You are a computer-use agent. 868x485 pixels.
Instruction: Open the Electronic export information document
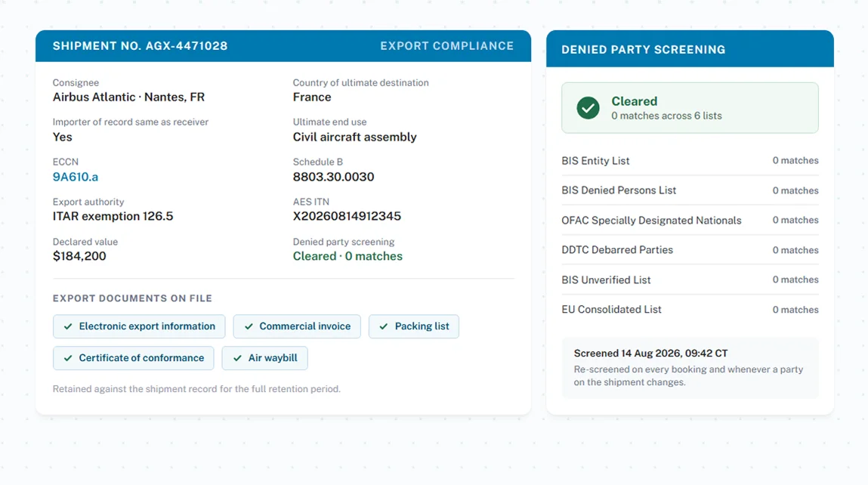139,326
